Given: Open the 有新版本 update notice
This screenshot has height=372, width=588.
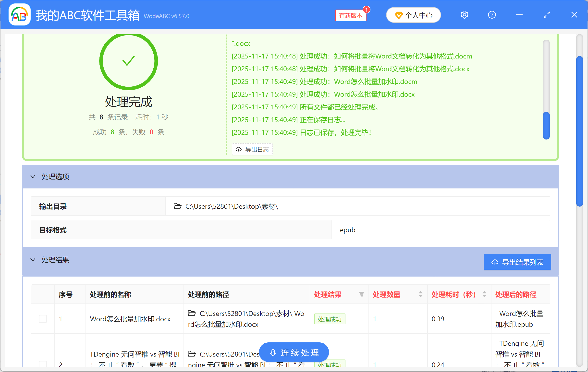Looking at the screenshot, I should (351, 15).
